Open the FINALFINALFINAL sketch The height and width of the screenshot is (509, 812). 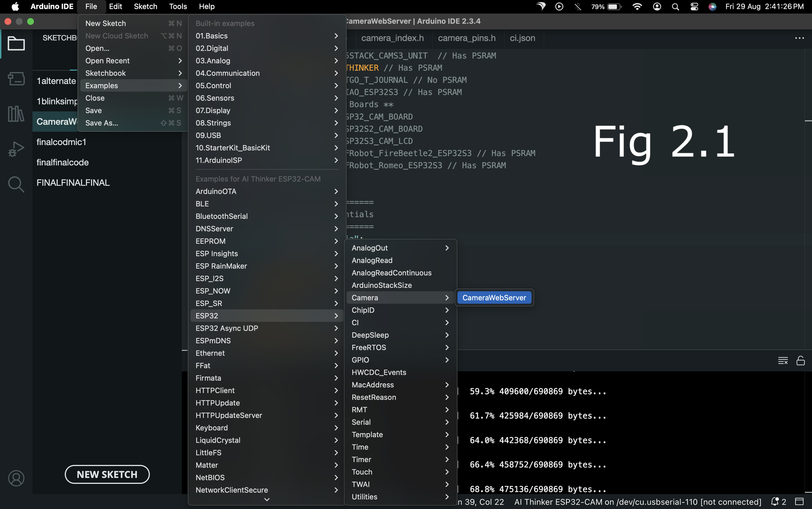click(x=73, y=183)
